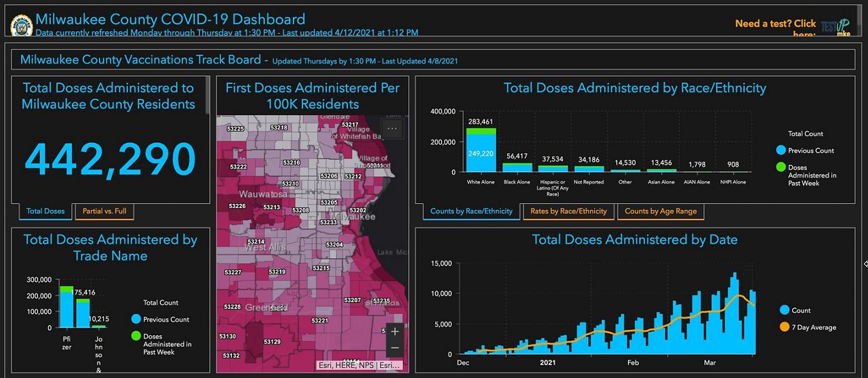
Task: Click zip code 53217 on the map
Action: pos(350,125)
